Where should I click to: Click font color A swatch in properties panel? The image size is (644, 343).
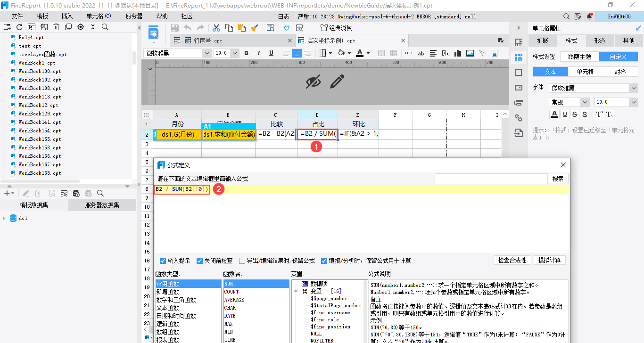click(x=554, y=114)
